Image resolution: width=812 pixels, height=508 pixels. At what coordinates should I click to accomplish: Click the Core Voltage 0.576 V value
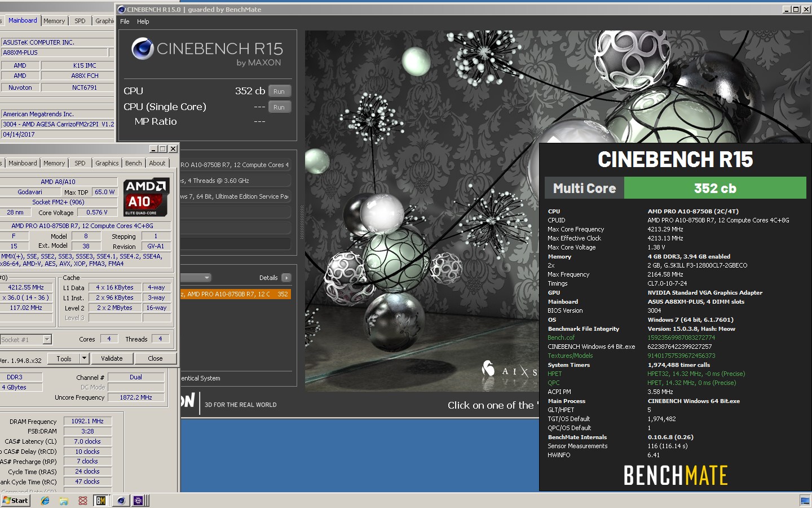[x=97, y=213]
